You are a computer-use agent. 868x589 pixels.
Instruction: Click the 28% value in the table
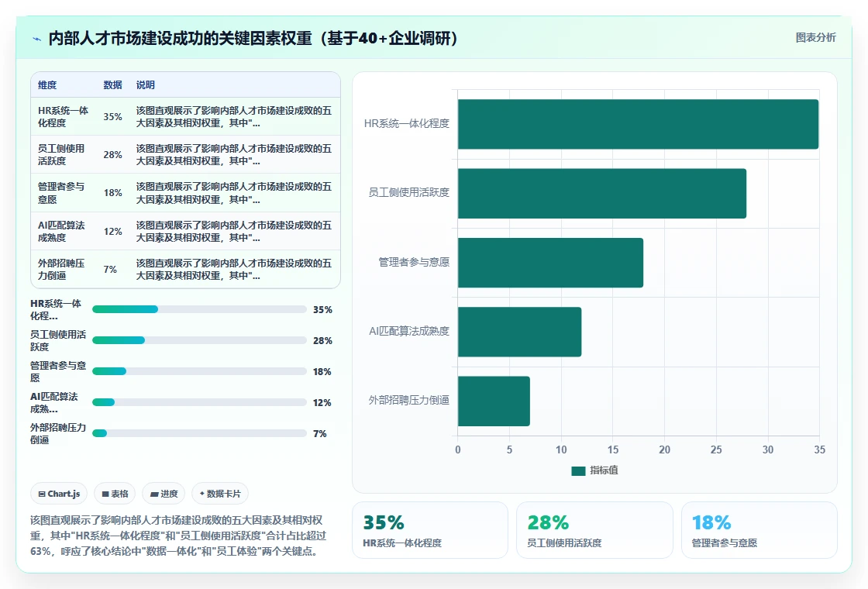[x=112, y=155]
